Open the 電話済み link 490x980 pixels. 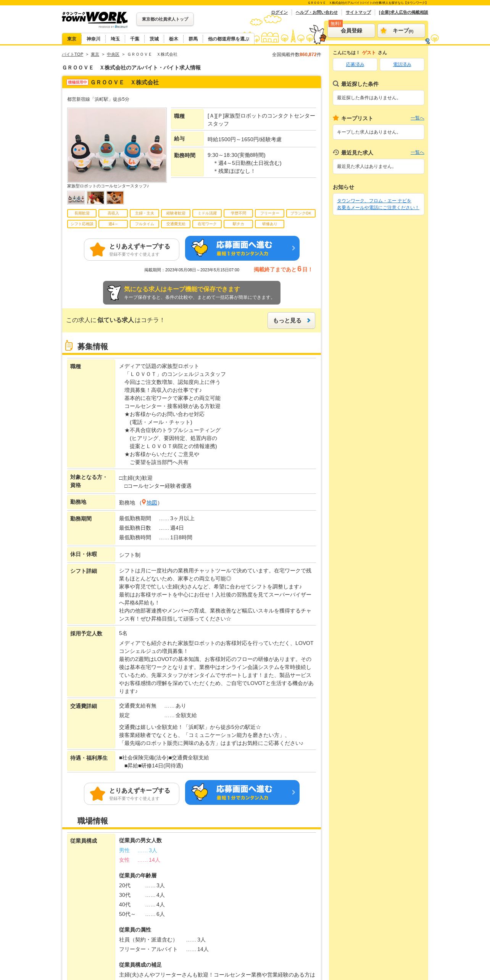click(402, 64)
